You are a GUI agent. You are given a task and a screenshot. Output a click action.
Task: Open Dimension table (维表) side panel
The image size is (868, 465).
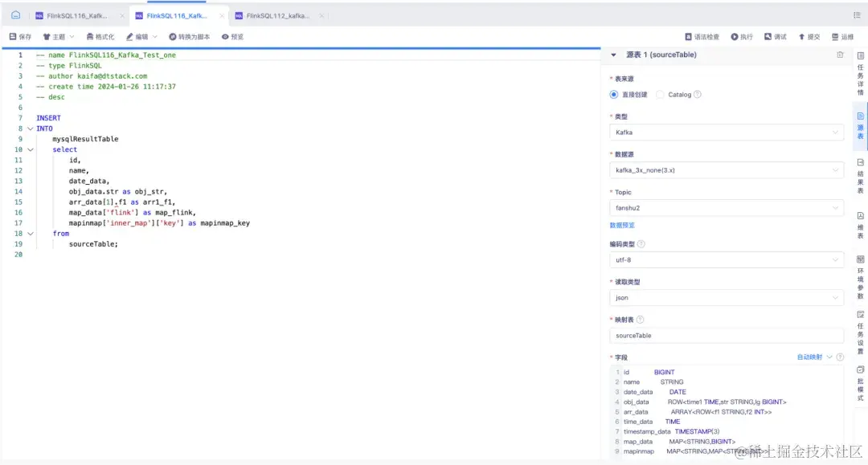[x=860, y=226]
